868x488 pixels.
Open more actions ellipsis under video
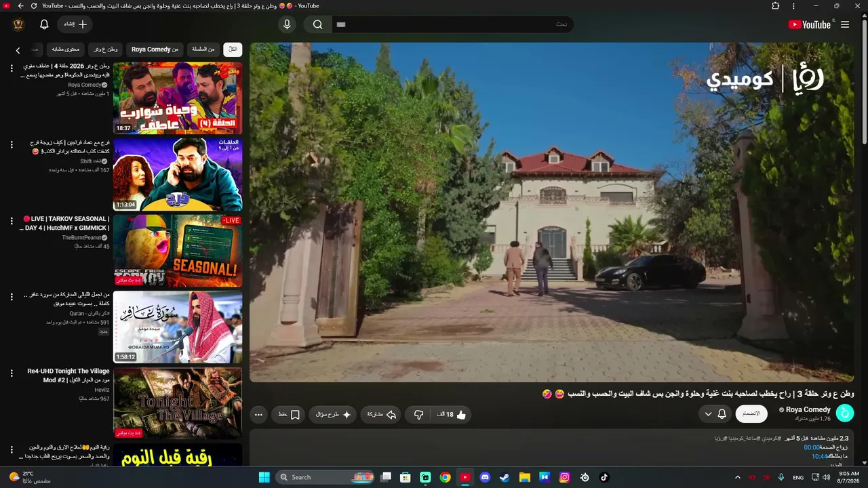(x=258, y=414)
